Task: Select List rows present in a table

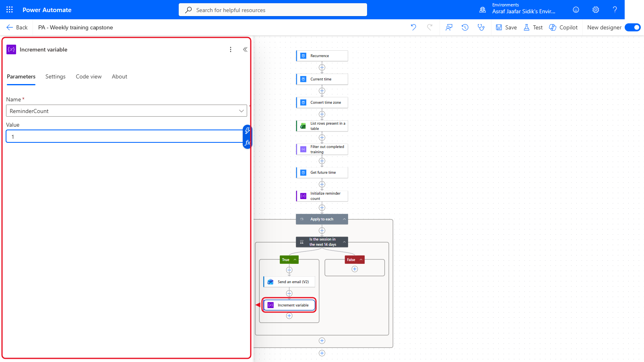Action: [322, 126]
